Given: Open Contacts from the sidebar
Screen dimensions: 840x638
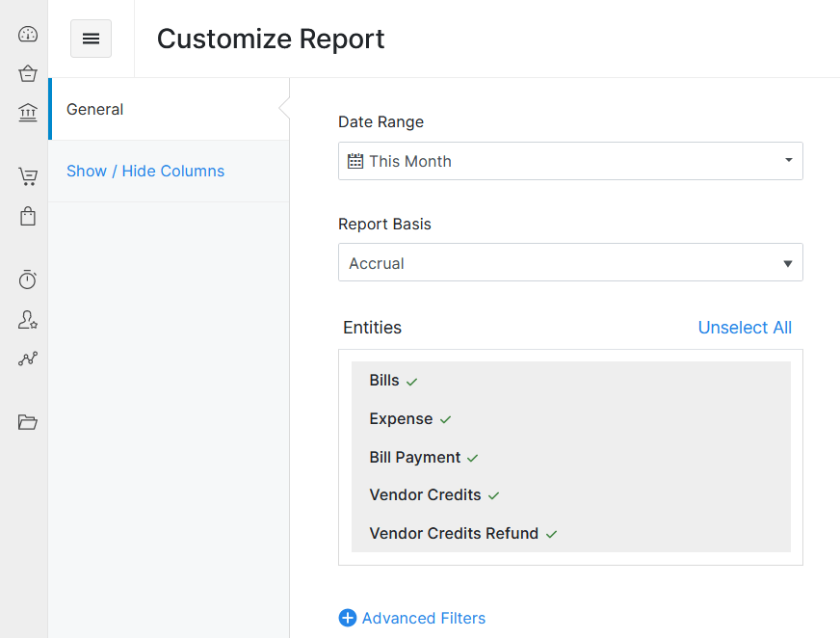Looking at the screenshot, I should pos(27,319).
